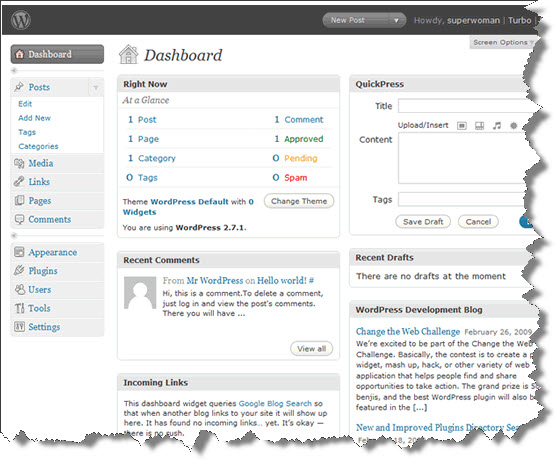Click the 1 Page link
The image size is (556, 461).
coord(143,139)
